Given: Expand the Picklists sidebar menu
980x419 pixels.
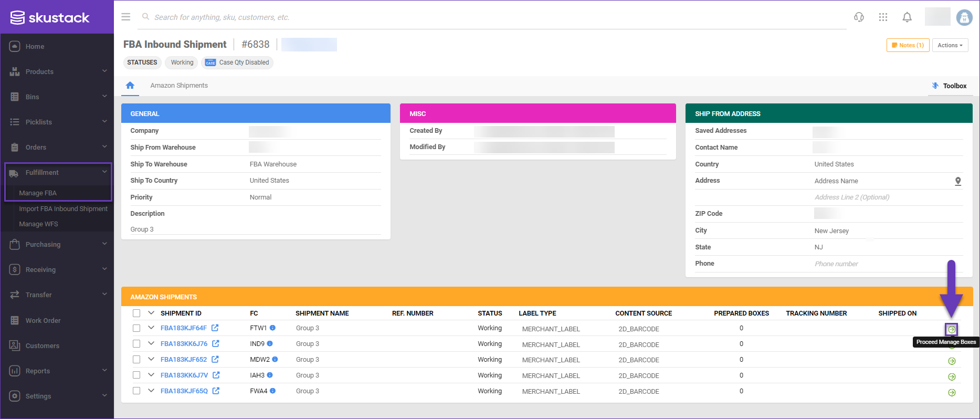Looking at the screenshot, I should click(57, 122).
